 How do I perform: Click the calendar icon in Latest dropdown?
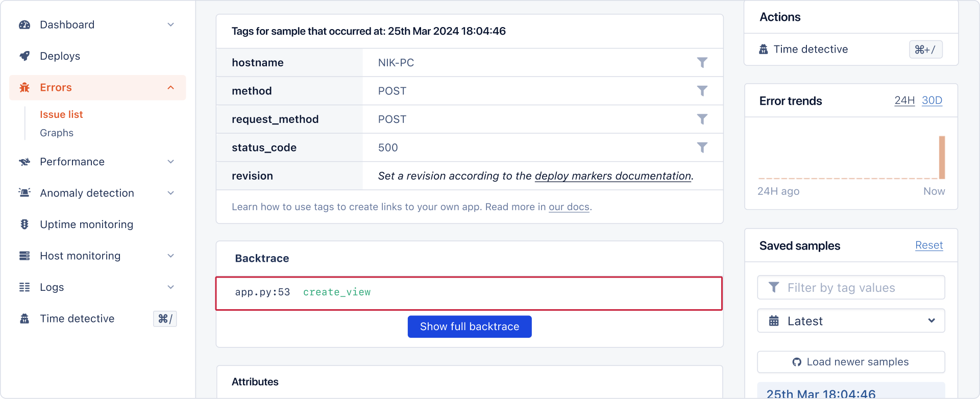(774, 321)
